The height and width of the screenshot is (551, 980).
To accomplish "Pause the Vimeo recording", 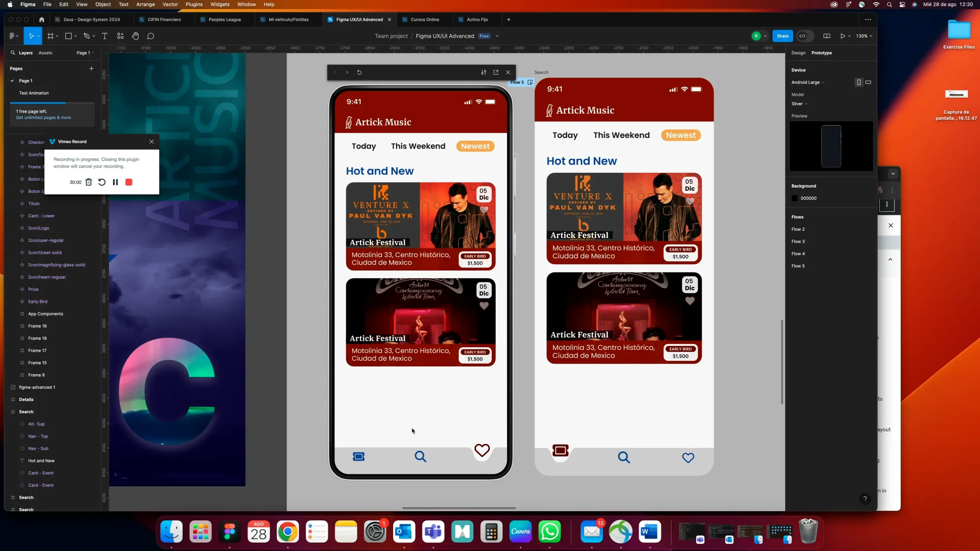I will (x=115, y=182).
